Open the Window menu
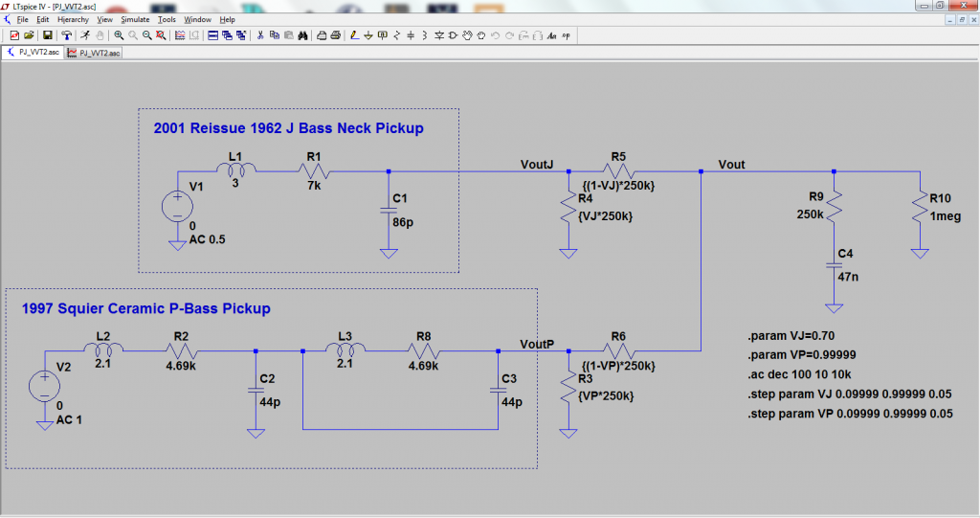This screenshot has height=518, width=980. pyautogui.click(x=197, y=19)
